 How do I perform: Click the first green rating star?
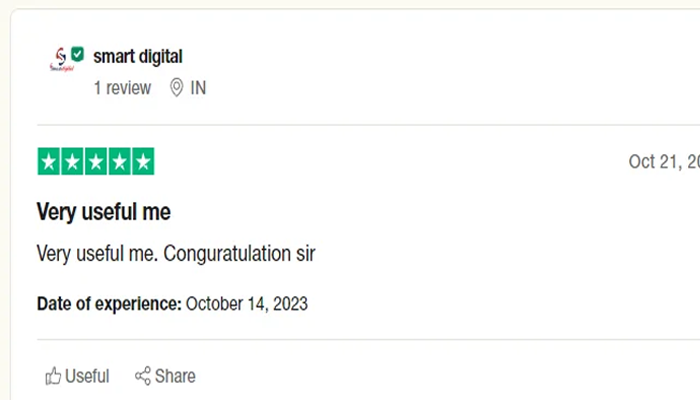[49, 161]
